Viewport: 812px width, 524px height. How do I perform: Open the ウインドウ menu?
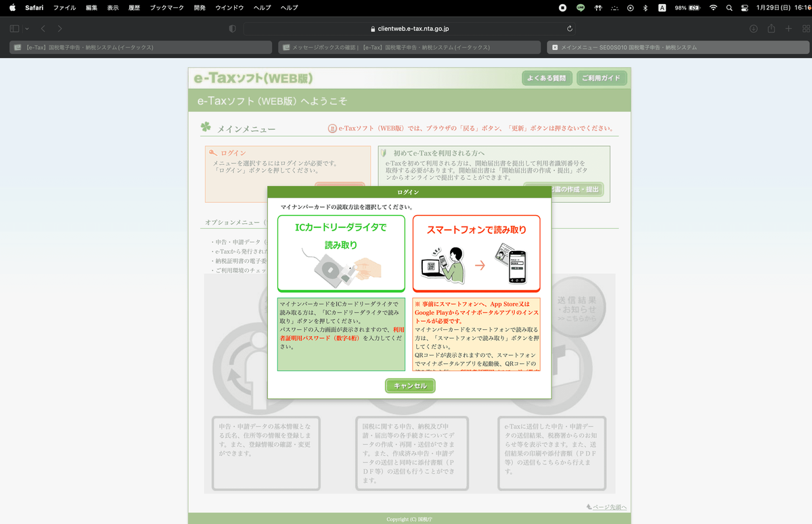tap(229, 7)
